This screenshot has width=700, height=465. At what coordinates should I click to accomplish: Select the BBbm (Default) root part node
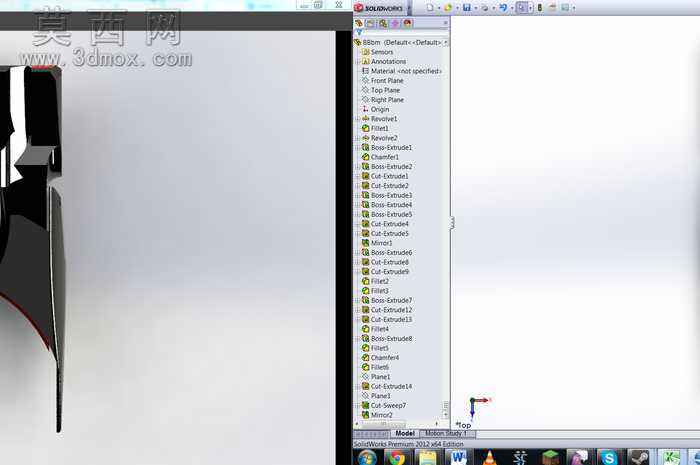pos(397,42)
